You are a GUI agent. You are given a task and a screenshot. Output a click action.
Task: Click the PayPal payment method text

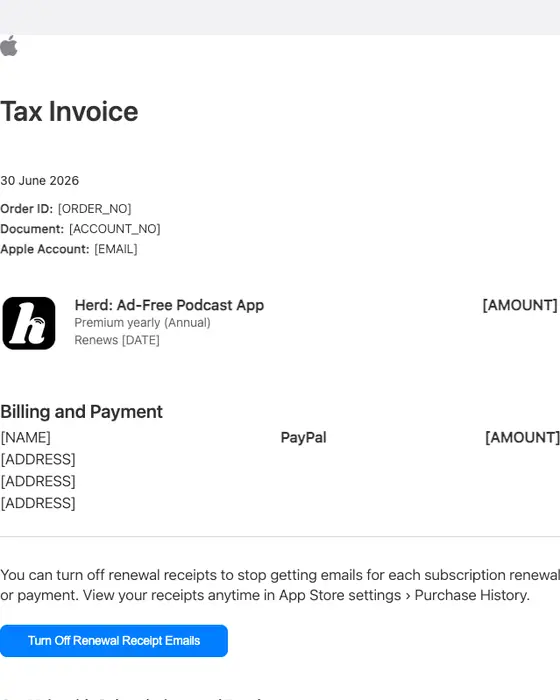click(304, 438)
